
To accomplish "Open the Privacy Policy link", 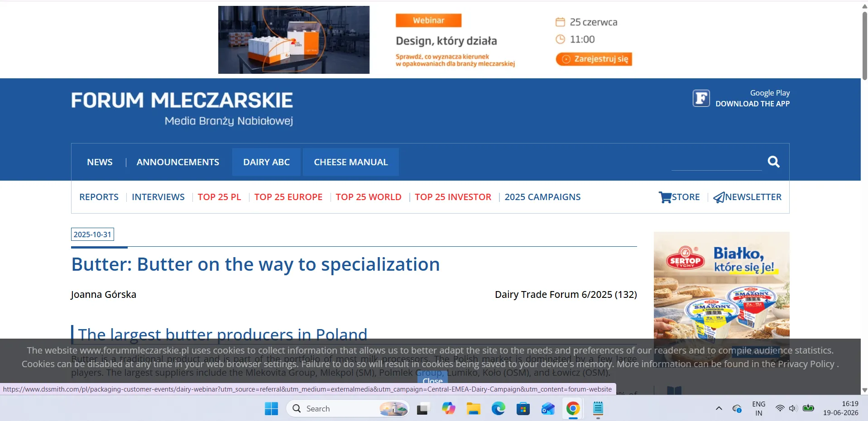I will click(x=806, y=364).
